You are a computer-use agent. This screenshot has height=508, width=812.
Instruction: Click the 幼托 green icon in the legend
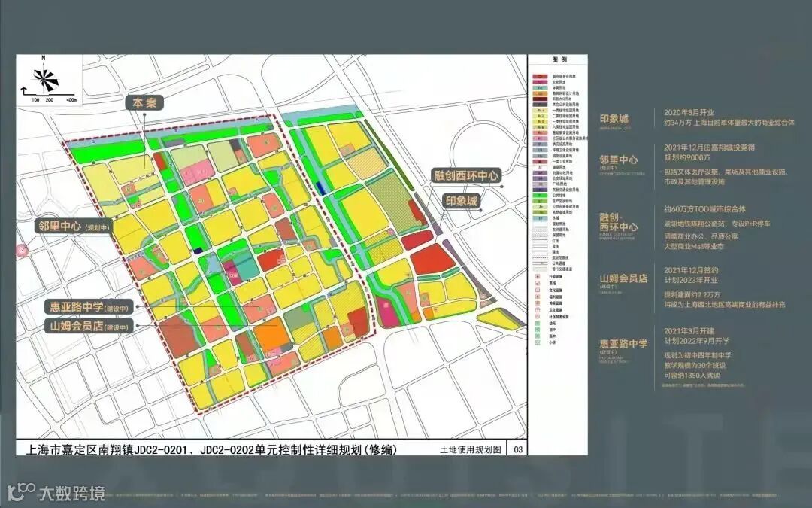[x=538, y=322]
